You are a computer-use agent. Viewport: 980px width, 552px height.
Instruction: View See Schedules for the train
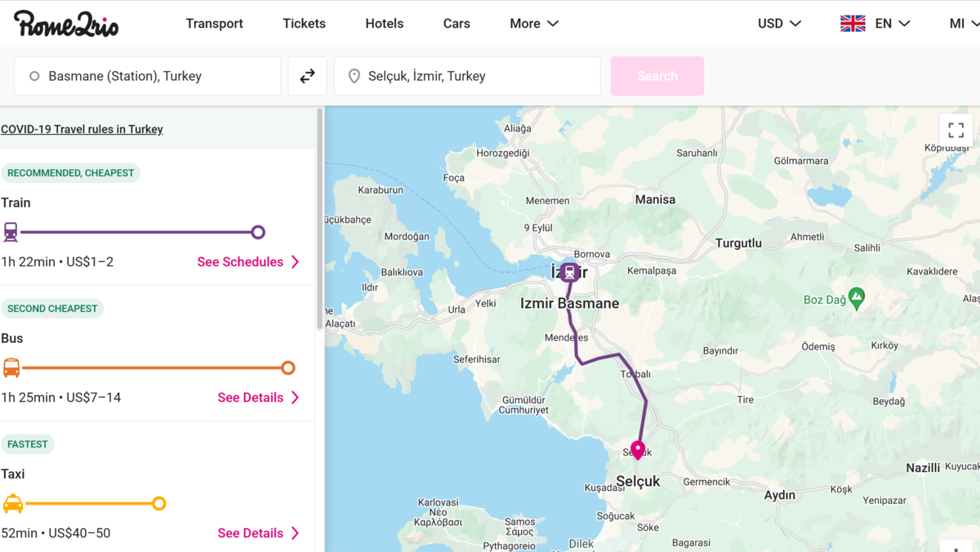[248, 262]
